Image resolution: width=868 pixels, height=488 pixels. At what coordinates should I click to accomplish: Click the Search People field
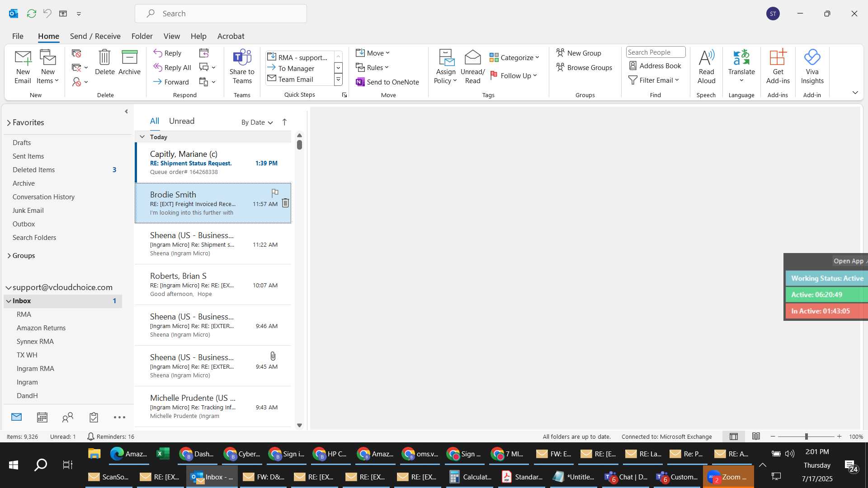[x=656, y=52]
